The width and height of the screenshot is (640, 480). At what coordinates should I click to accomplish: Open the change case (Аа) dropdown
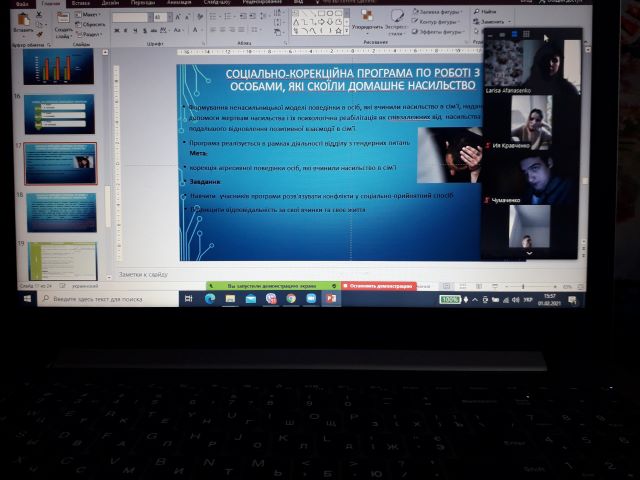178,30
